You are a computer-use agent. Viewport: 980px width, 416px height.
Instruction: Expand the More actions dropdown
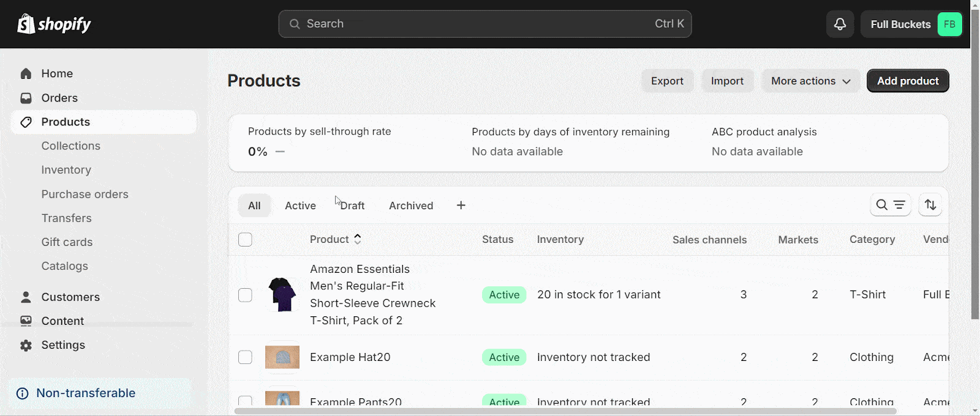coord(811,81)
